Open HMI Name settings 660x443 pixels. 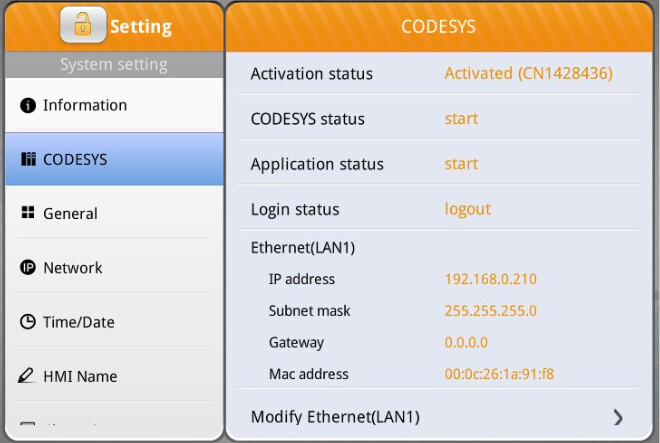(80, 376)
